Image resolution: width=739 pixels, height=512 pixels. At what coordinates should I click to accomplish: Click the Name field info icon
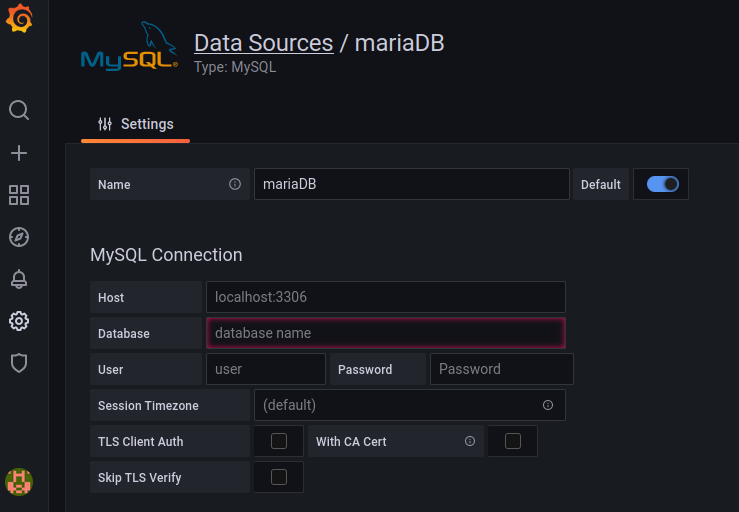[x=235, y=184]
